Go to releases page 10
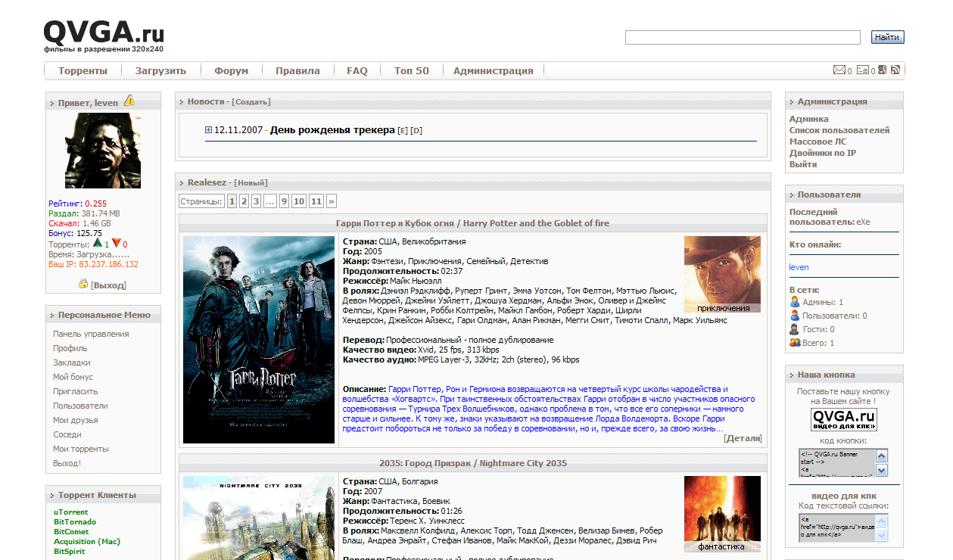953x560 pixels. (x=299, y=201)
